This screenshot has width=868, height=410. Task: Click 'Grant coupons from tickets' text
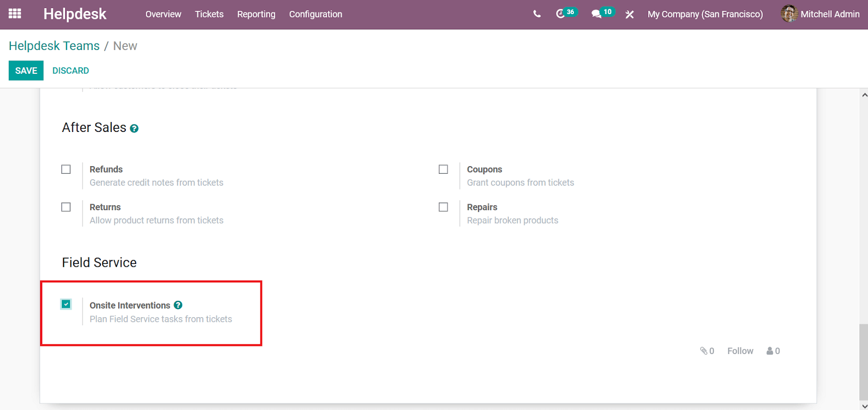(520, 182)
